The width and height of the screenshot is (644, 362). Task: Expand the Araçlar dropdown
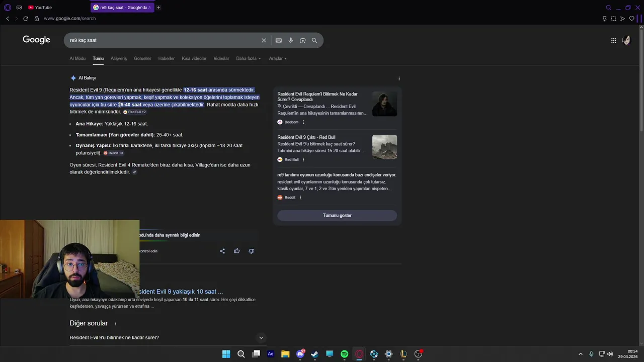tap(278, 58)
